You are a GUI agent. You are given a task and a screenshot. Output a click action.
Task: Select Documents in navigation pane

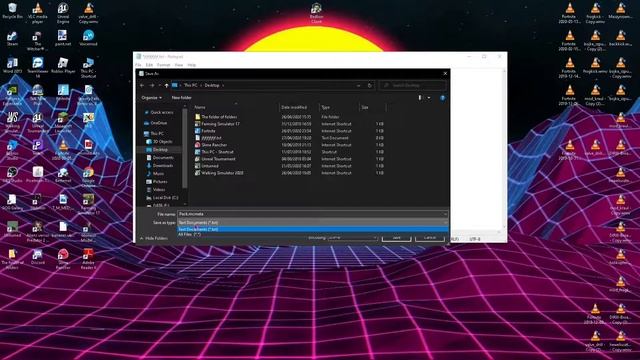coord(163,158)
